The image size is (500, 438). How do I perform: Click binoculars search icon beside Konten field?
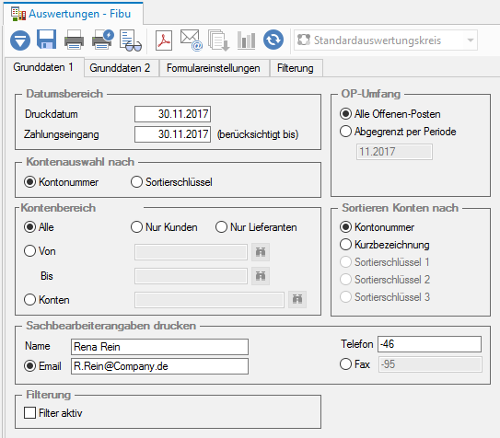pyautogui.click(x=297, y=299)
